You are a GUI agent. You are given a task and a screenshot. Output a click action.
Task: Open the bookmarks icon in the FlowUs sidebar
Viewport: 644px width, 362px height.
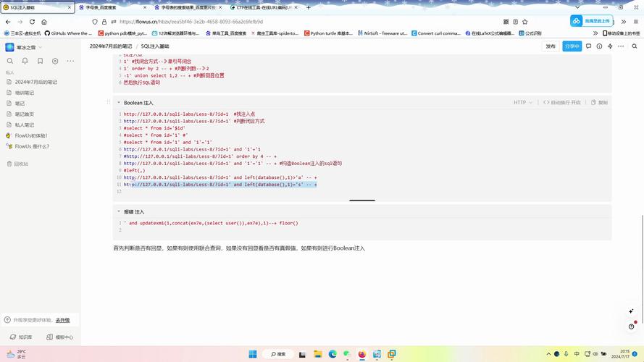click(41, 61)
